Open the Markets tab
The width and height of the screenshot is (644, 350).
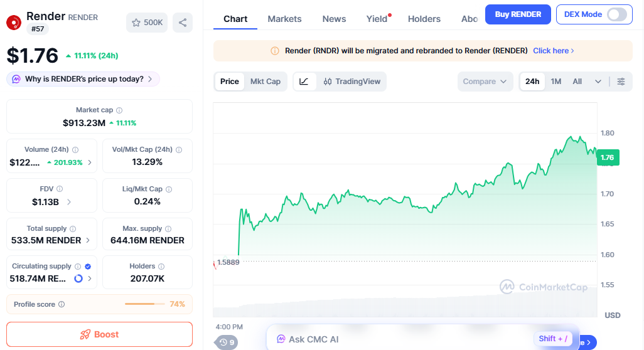(x=284, y=19)
